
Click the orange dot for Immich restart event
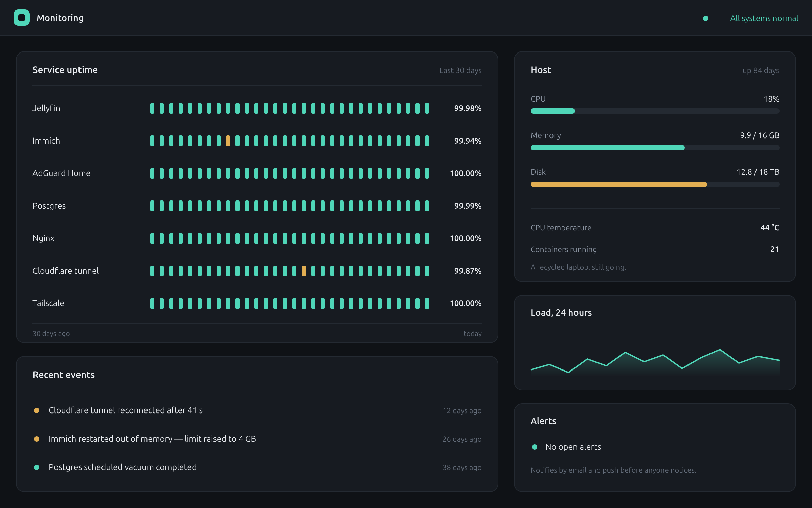point(37,439)
